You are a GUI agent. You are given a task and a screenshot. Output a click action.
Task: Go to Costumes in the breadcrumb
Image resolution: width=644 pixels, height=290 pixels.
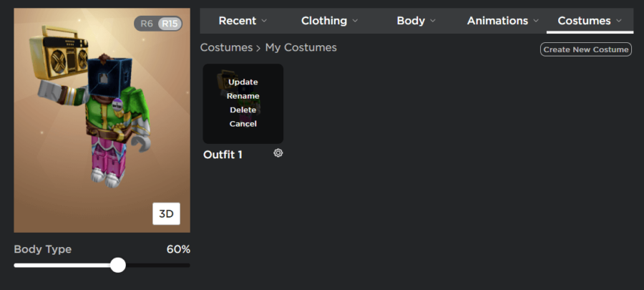click(226, 48)
